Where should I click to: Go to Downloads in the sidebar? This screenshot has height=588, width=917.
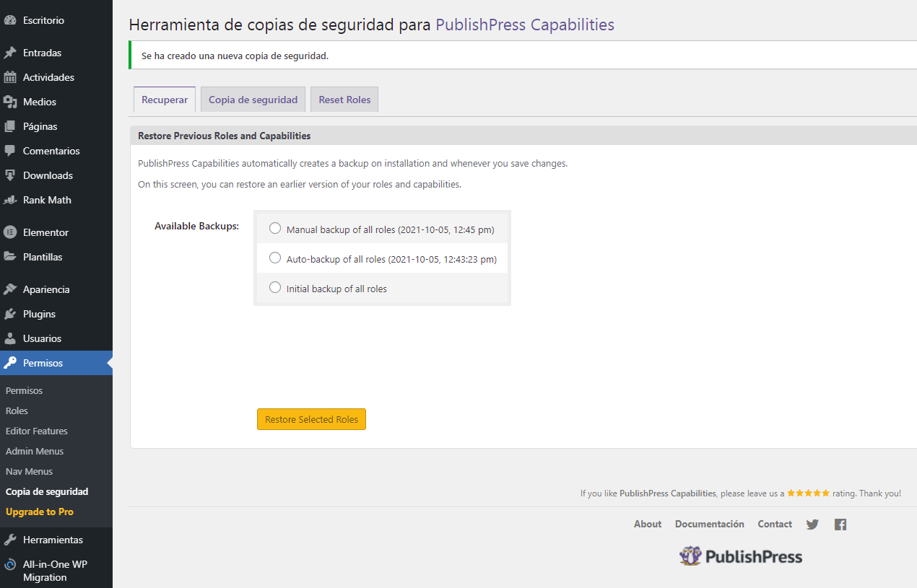48,175
